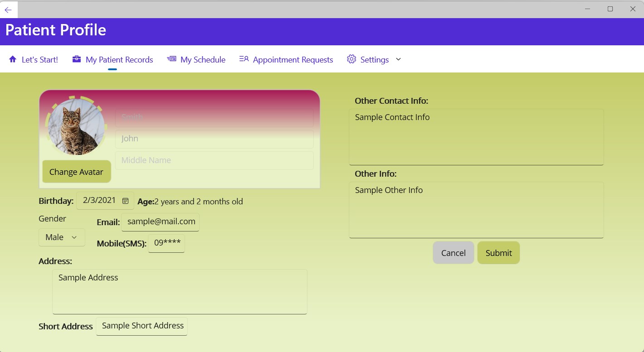The height and width of the screenshot is (352, 644).
Task: Submit the patient profile form
Action: click(498, 252)
